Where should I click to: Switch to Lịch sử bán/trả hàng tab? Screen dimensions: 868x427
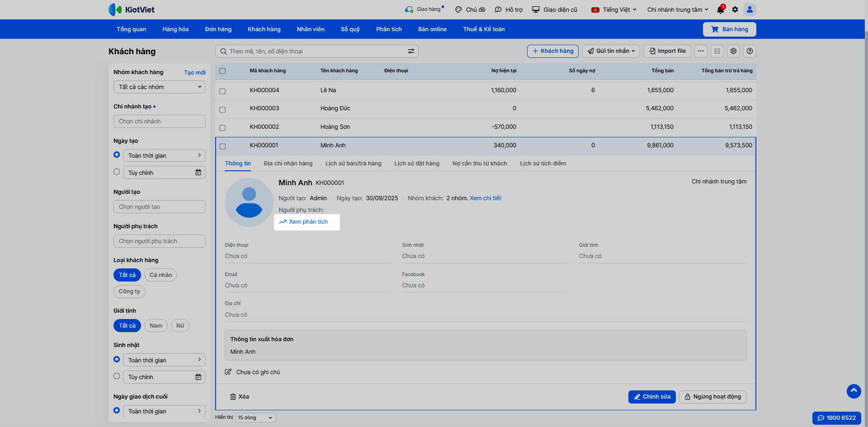tap(353, 164)
